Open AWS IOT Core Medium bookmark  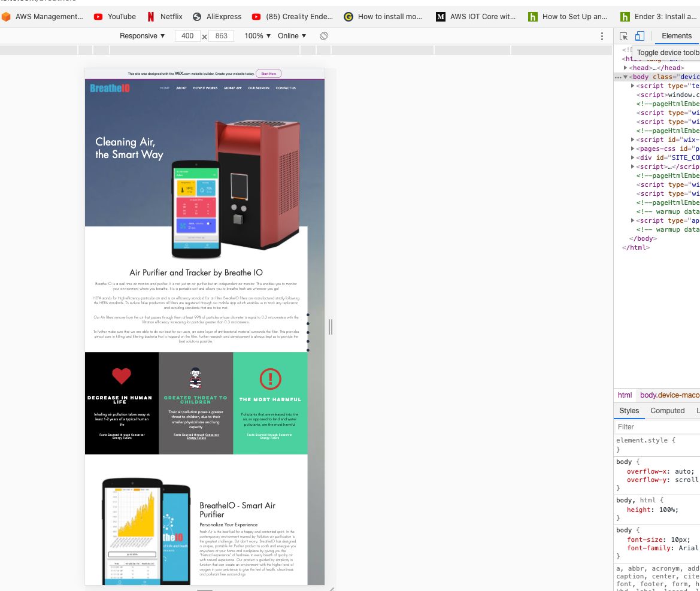pyautogui.click(x=476, y=17)
